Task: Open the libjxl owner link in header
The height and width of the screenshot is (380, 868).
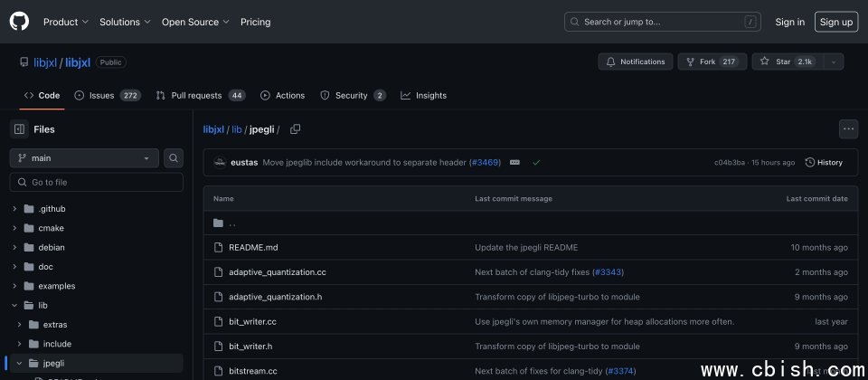Action: click(x=45, y=62)
